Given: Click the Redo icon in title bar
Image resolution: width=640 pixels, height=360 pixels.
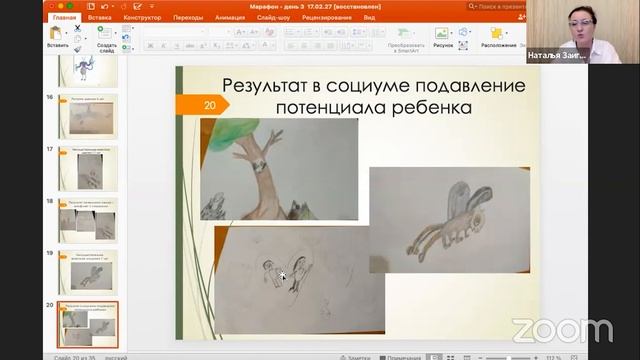Looking at the screenshot, I should (x=124, y=7).
